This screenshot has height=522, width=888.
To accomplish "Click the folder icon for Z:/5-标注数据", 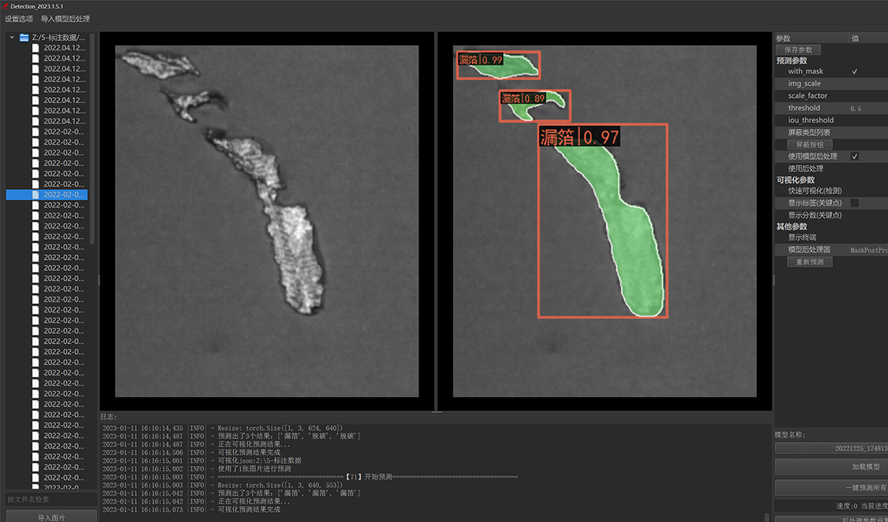I will click(x=24, y=38).
